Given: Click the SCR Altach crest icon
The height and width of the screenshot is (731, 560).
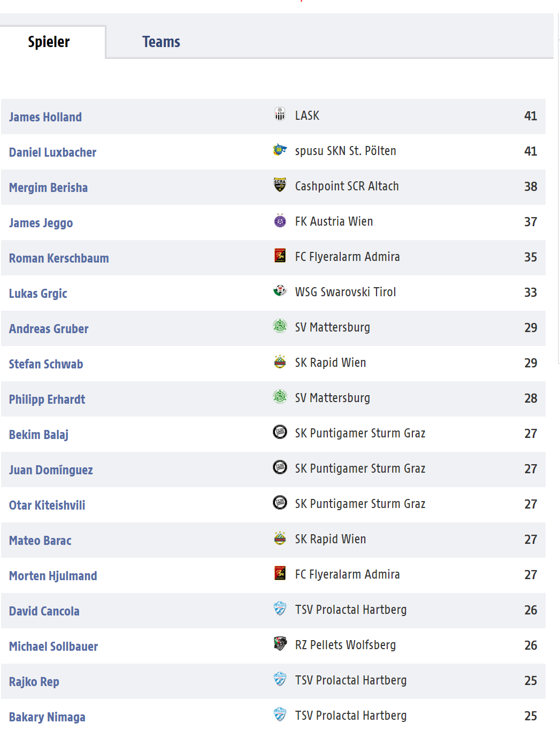Looking at the screenshot, I should coord(280,185).
